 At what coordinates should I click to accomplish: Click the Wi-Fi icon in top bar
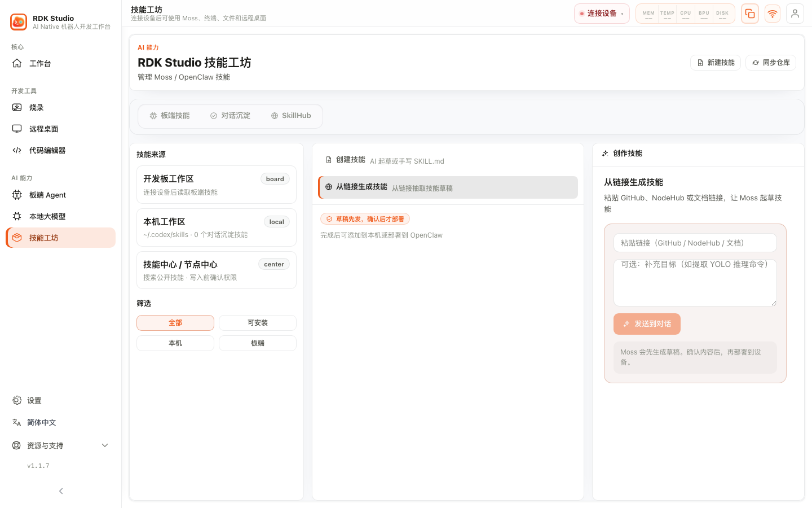click(x=773, y=14)
